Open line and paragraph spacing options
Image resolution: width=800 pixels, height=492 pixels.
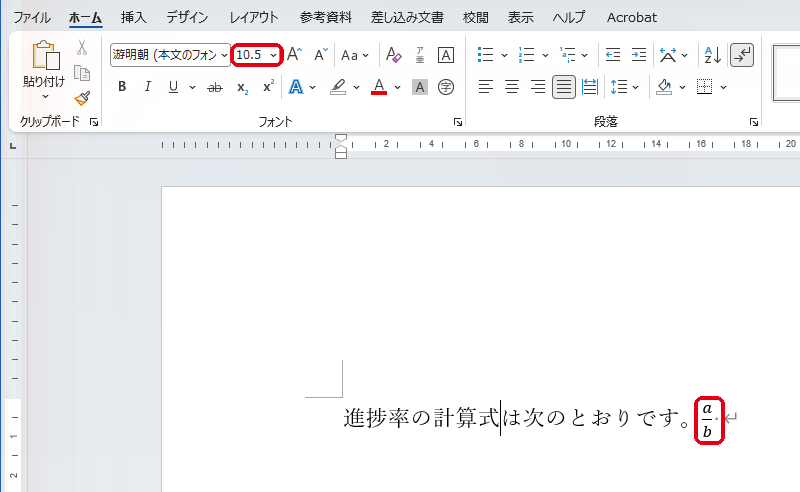619,87
